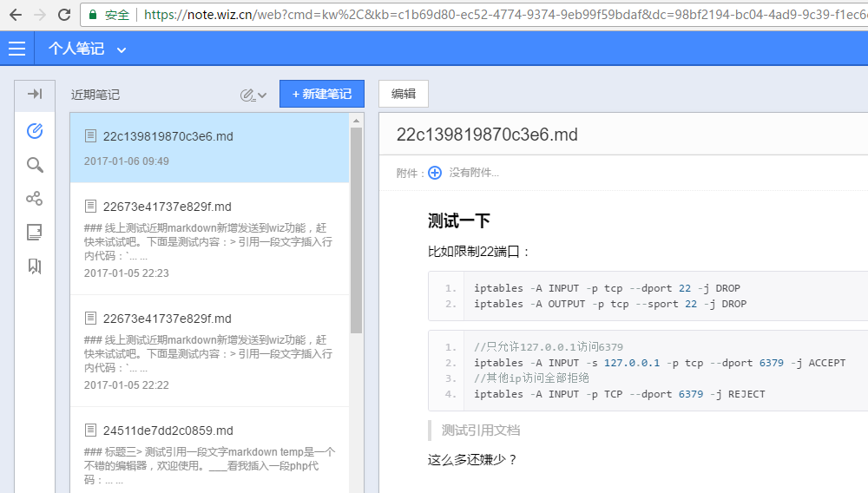Viewport: 868px width, 493px height.
Task: Click the 这么多还嫌少 paragraph
Action: coord(472,460)
